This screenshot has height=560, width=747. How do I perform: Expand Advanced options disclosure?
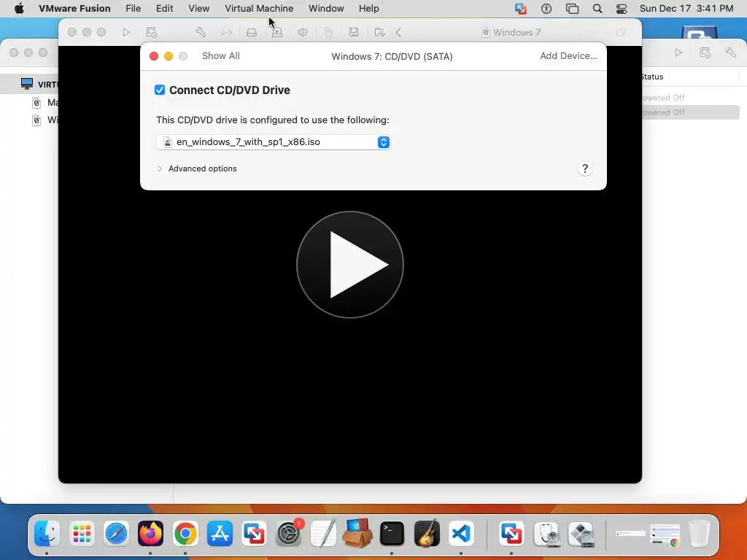160,168
